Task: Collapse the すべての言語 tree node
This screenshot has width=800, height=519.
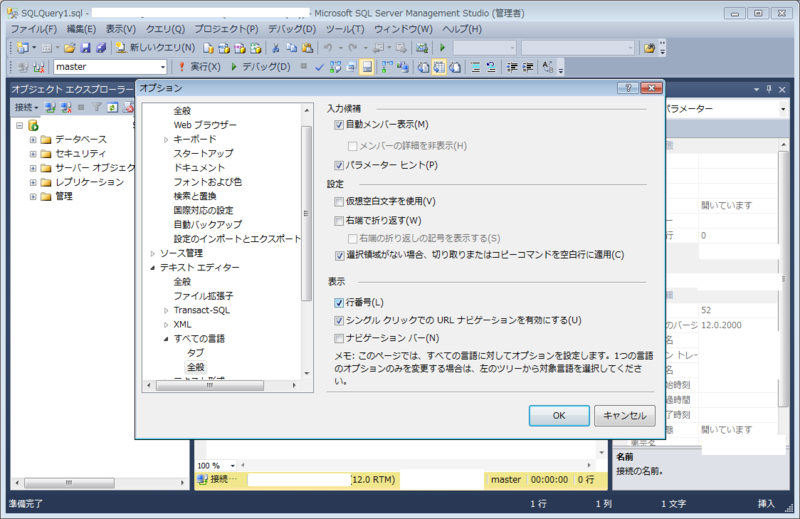Action: click(x=166, y=339)
